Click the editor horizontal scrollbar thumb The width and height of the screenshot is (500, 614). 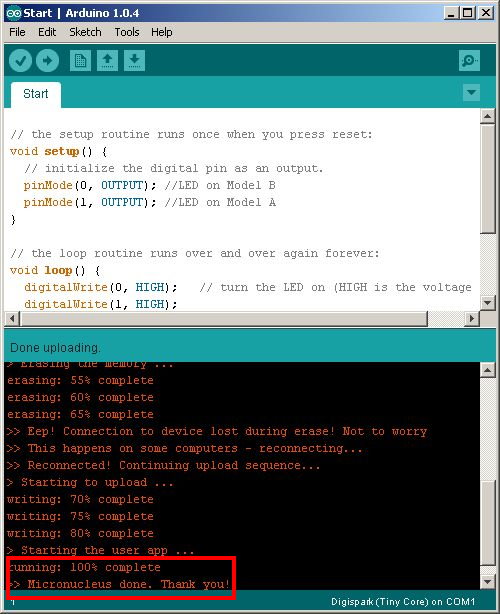[224, 318]
